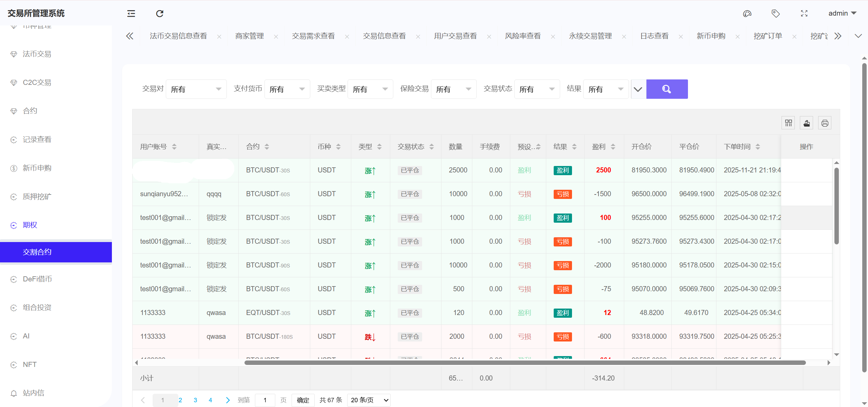Viewport: 868px width, 407px height.
Task: Click the export table icon
Action: (x=807, y=123)
